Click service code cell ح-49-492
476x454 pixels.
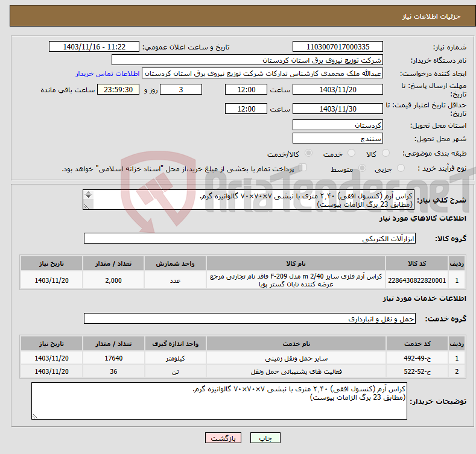coord(417,358)
